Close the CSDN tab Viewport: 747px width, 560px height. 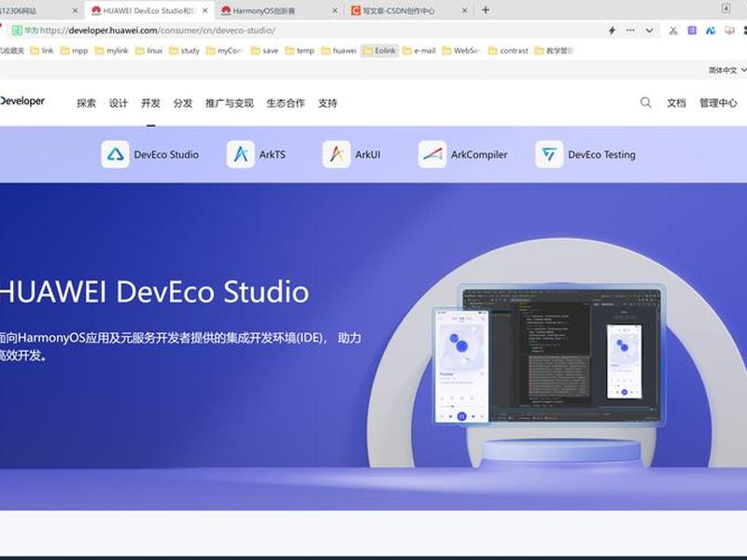464,10
